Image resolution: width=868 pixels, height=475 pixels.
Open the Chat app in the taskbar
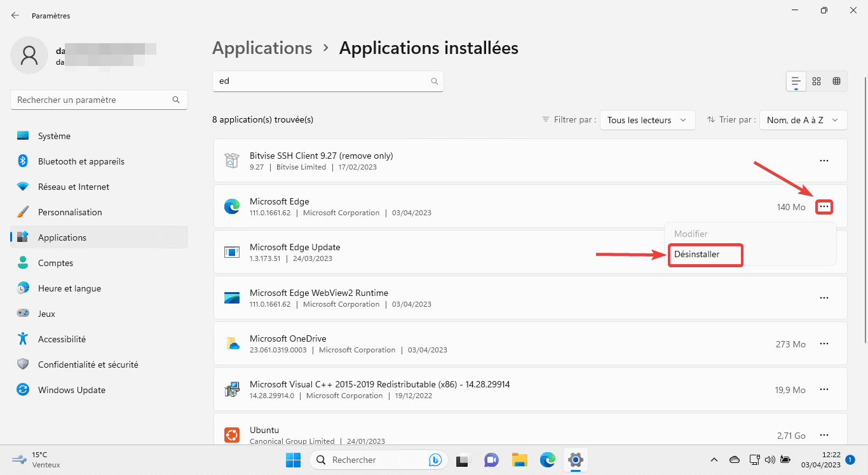[491, 459]
